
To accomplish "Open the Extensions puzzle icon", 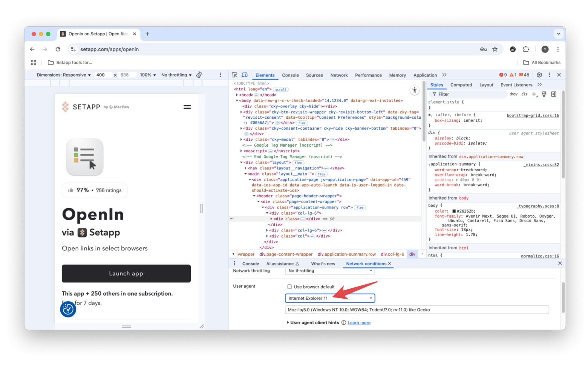I will coord(526,49).
